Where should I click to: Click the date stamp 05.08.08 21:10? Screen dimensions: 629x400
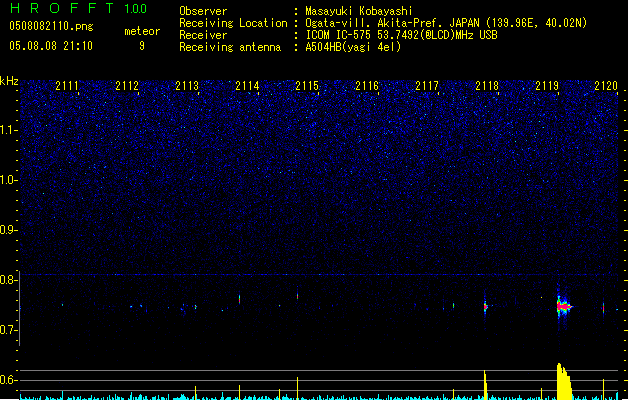(51, 46)
